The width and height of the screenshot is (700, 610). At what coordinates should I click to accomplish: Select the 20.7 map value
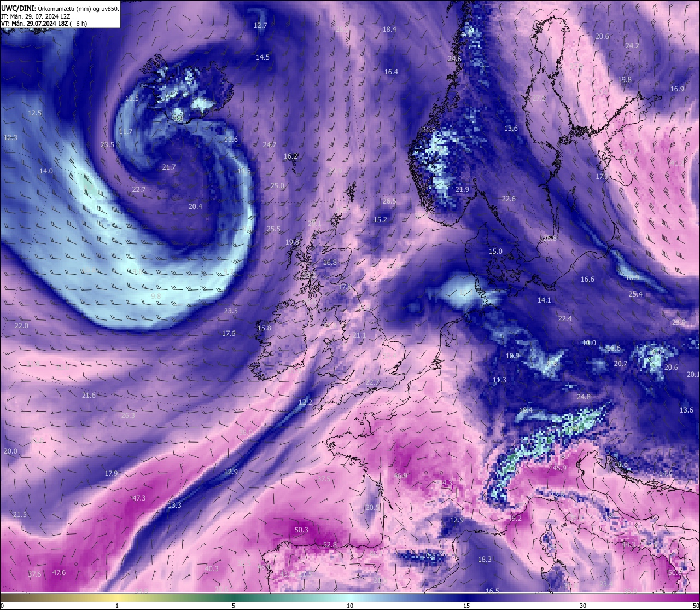coord(621,363)
